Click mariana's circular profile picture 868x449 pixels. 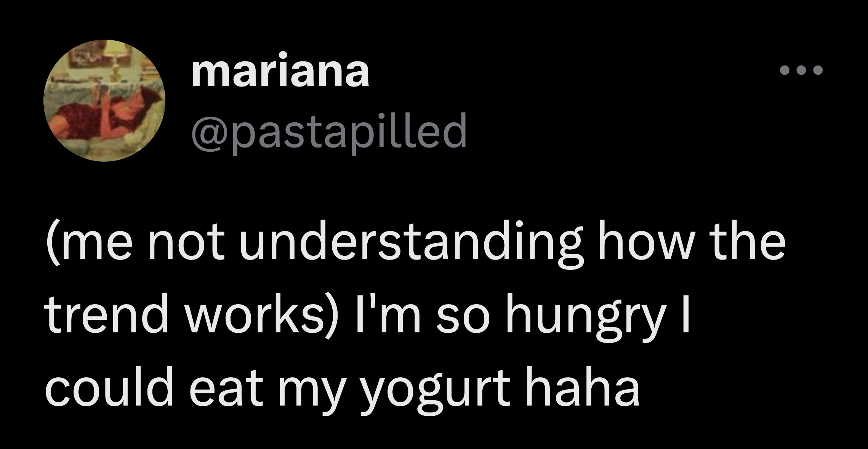pyautogui.click(x=105, y=101)
